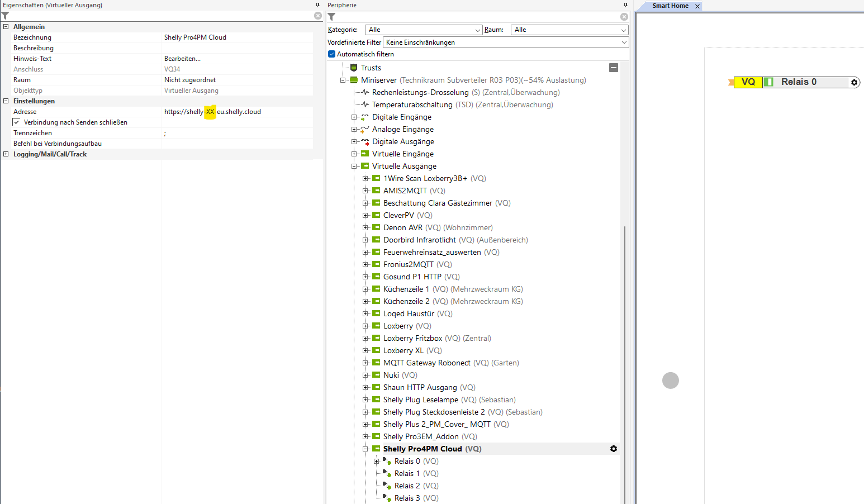Collapse all tree nodes with the minus button
Screen dimensions: 864x504
(614, 68)
